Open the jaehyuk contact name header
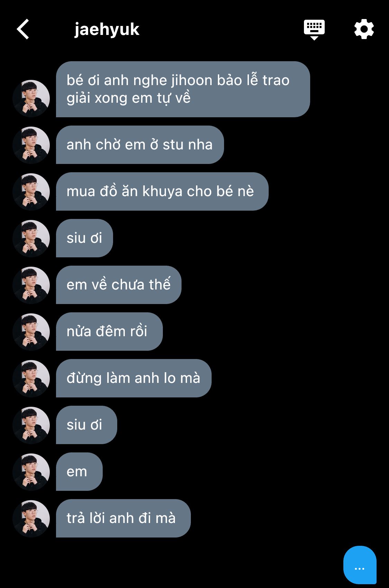This screenshot has width=389, height=588. (x=106, y=29)
